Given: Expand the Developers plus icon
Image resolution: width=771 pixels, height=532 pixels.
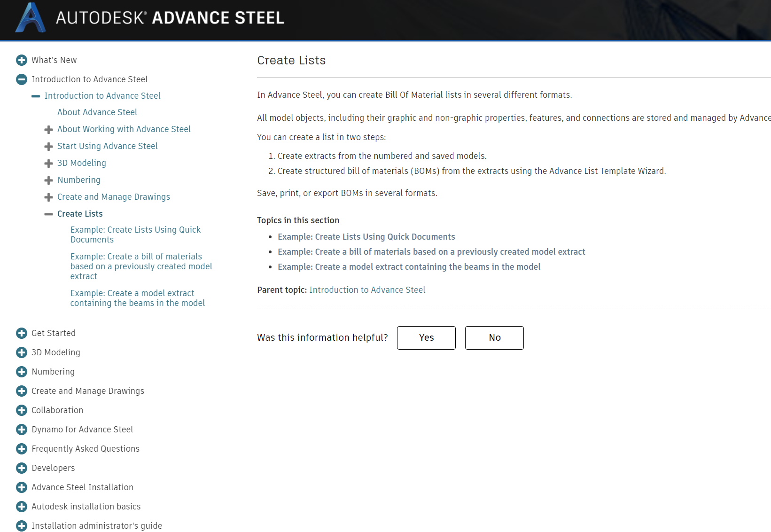Looking at the screenshot, I should (22, 468).
